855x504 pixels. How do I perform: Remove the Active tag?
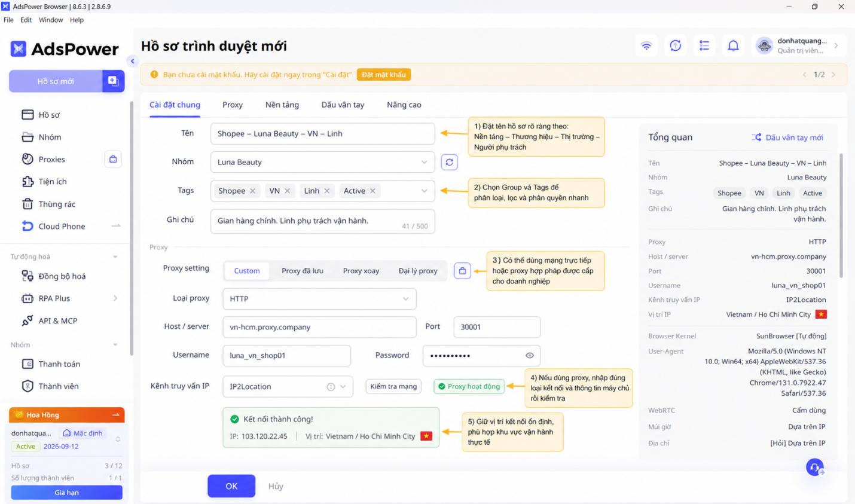373,191
